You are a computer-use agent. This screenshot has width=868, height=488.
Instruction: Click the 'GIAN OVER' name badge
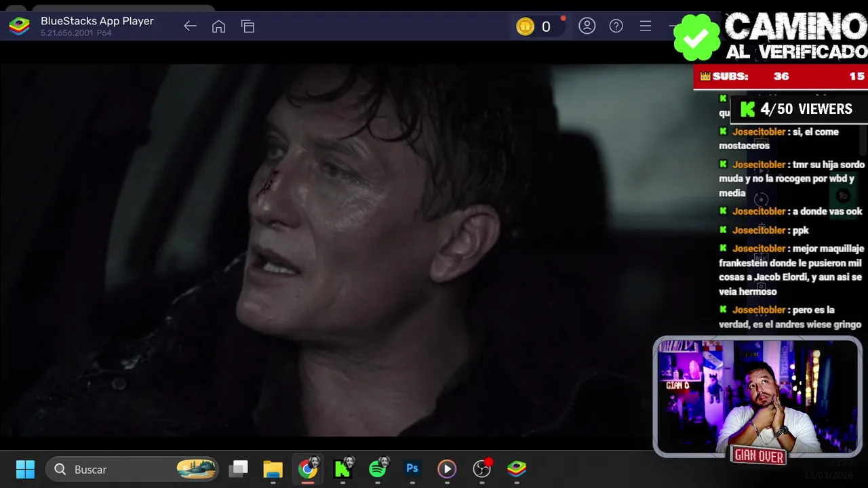pos(759,456)
